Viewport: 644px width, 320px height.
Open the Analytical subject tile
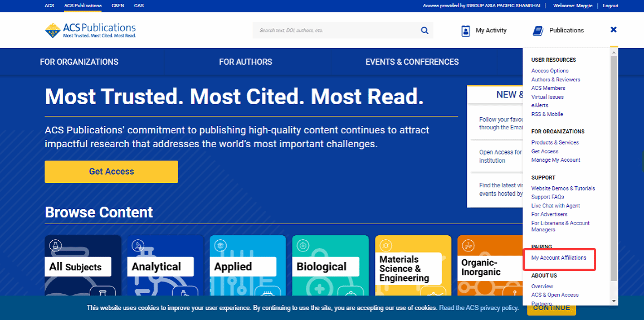[165, 266]
